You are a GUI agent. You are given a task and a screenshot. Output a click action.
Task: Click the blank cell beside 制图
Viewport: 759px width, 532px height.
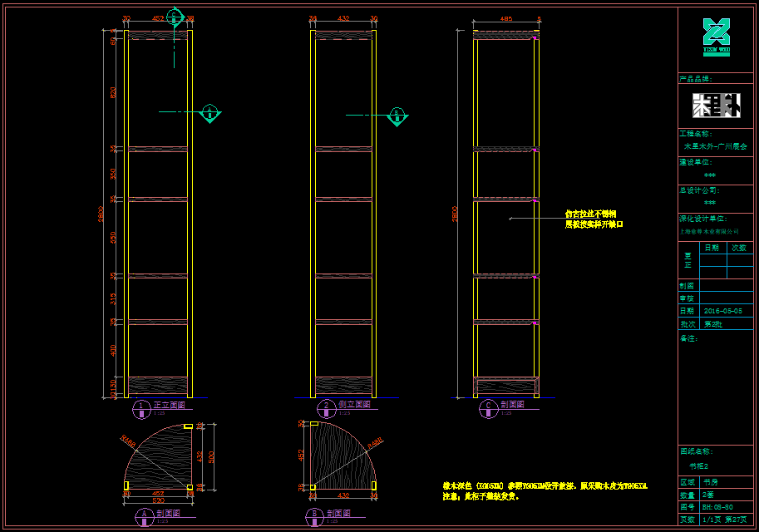(726, 285)
